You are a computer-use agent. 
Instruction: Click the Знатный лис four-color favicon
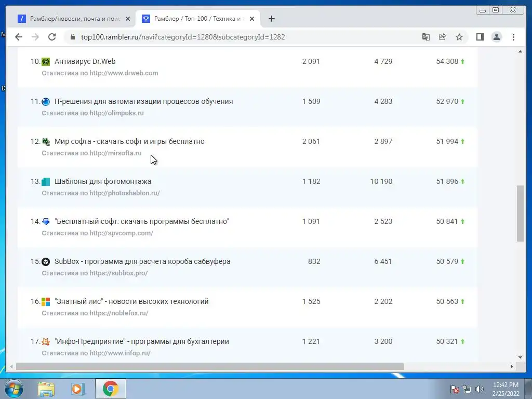46,302
